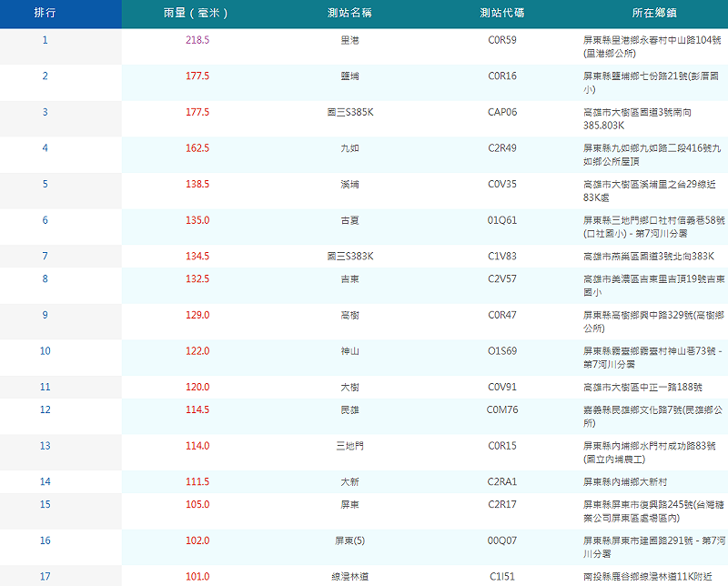Select rainfall value 114.0
The width and height of the screenshot is (728, 586).
coord(197,446)
